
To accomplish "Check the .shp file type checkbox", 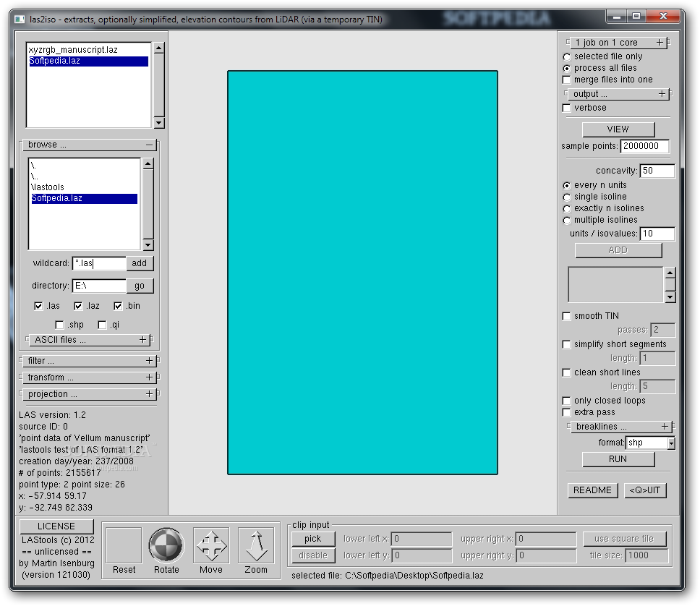I will point(59,325).
